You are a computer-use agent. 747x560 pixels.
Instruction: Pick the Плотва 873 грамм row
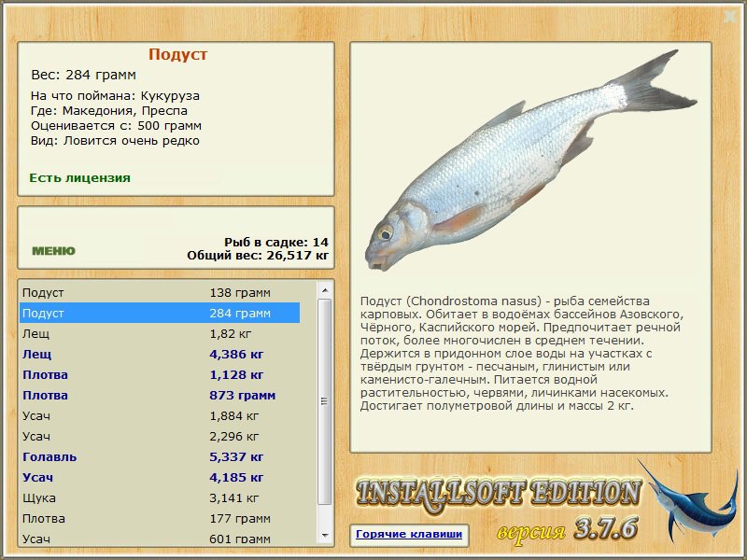(x=160, y=395)
